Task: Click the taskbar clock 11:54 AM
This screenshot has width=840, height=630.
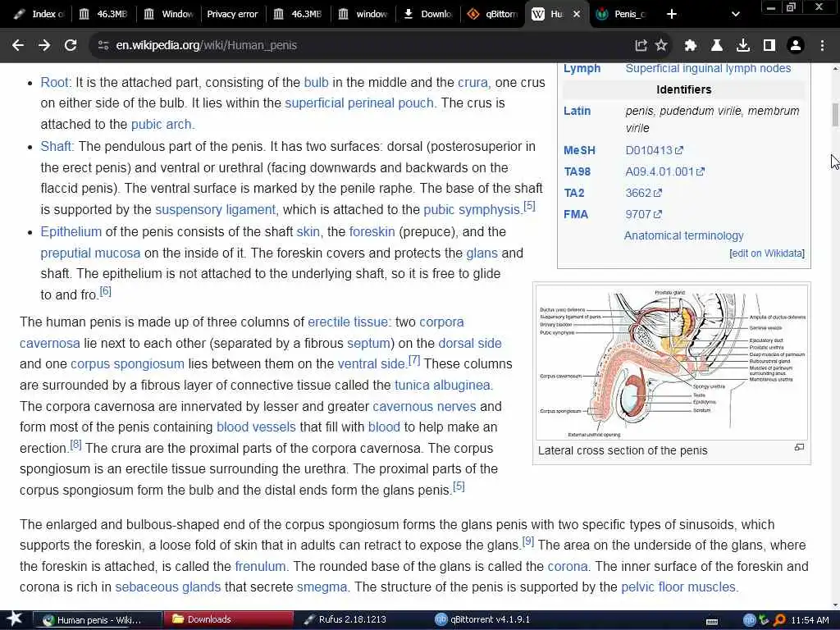Action: coord(810,620)
